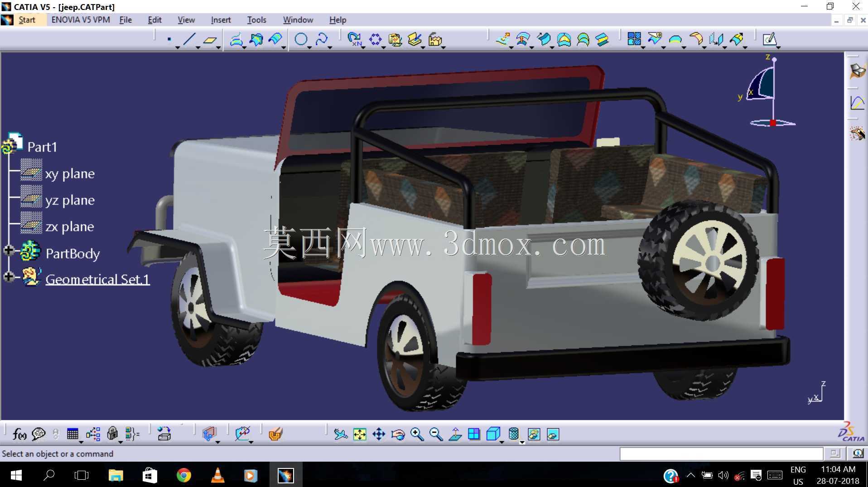Open the Circle tool flyout arrow
Viewport: 868px width, 487px height.
point(309,47)
